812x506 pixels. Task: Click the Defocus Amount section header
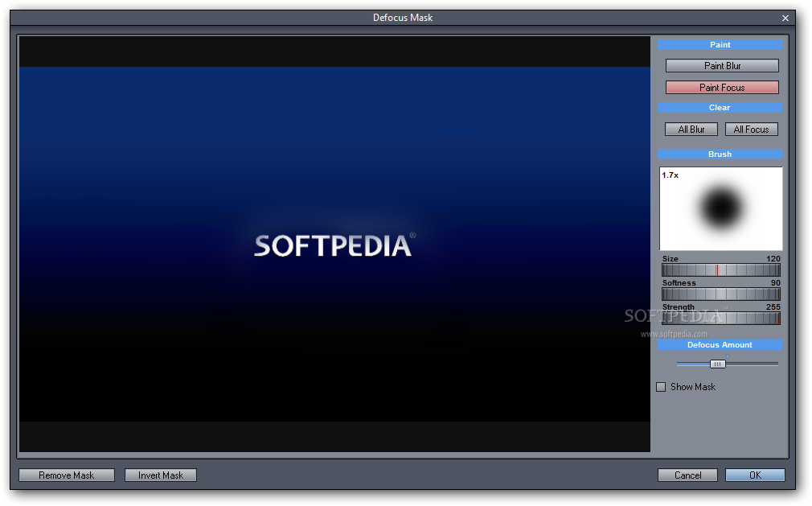pos(720,345)
